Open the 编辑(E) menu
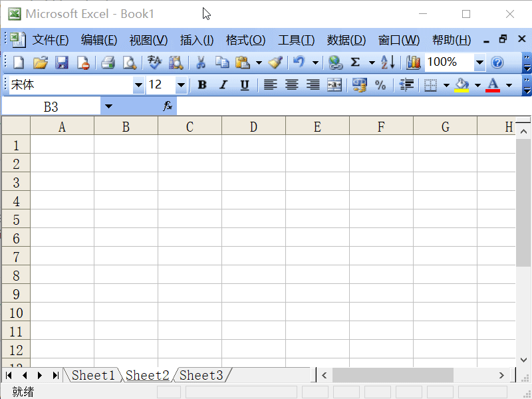 pos(99,40)
